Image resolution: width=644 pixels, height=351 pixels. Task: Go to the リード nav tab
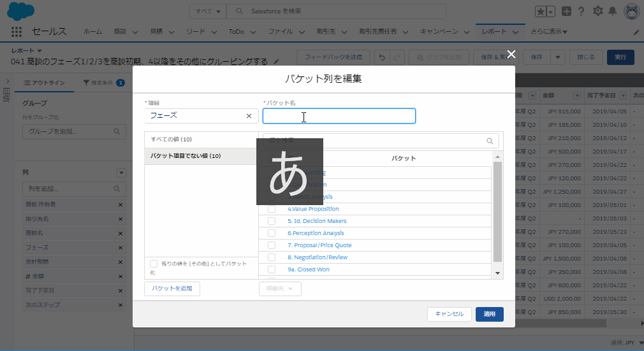point(196,32)
